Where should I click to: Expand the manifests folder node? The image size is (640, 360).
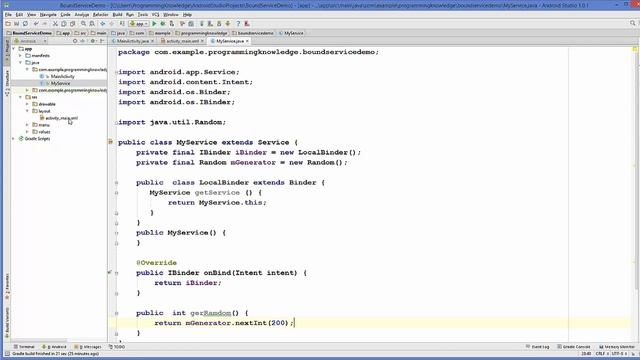coord(20,56)
